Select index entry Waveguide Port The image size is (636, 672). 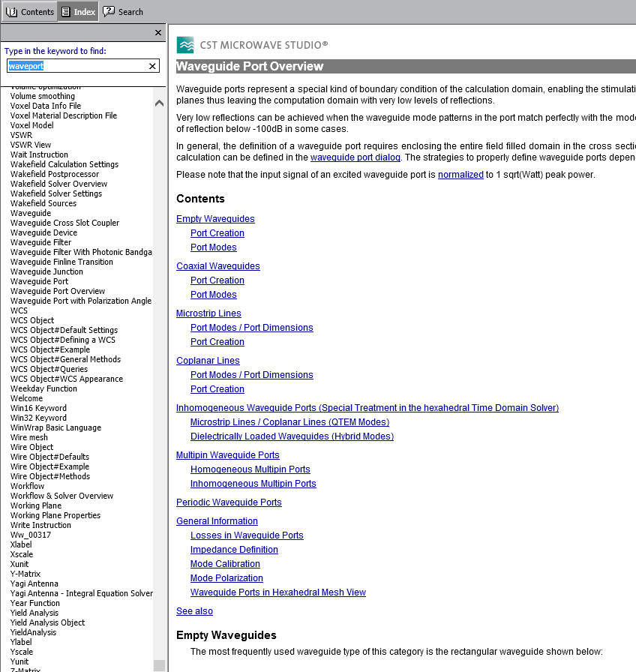[x=39, y=281]
